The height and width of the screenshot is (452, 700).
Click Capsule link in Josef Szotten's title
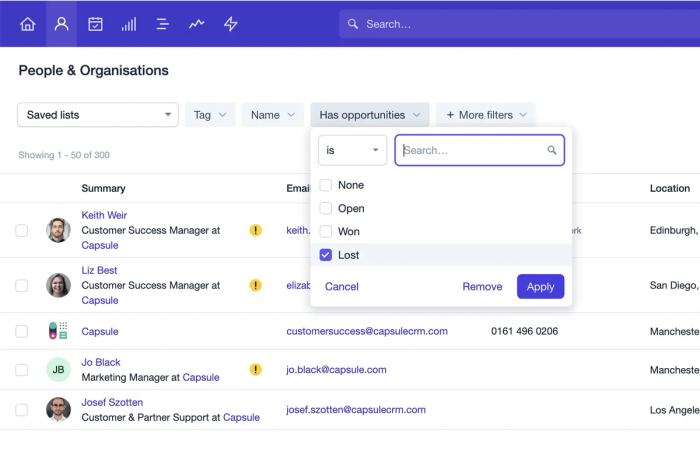[x=241, y=417]
